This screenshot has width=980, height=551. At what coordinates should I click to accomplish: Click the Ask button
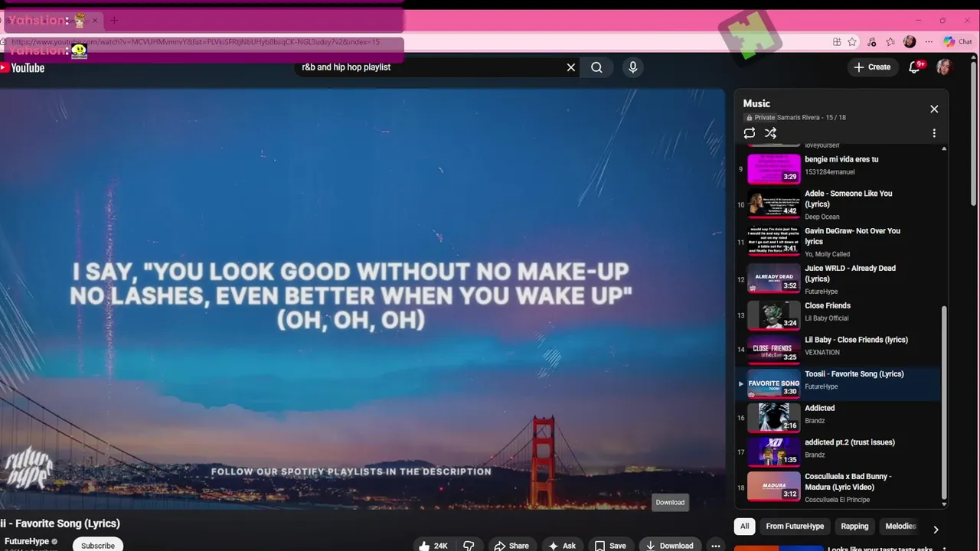[x=562, y=546]
